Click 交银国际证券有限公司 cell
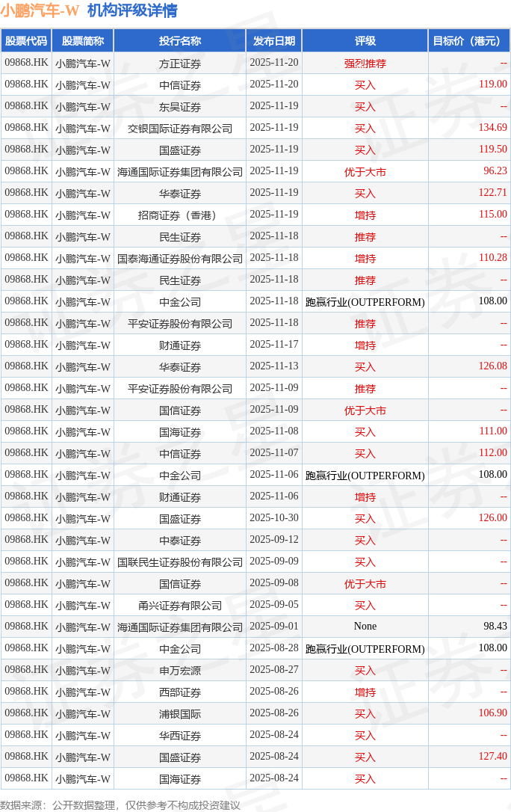Image resolution: width=511 pixels, height=812 pixels. point(180,129)
